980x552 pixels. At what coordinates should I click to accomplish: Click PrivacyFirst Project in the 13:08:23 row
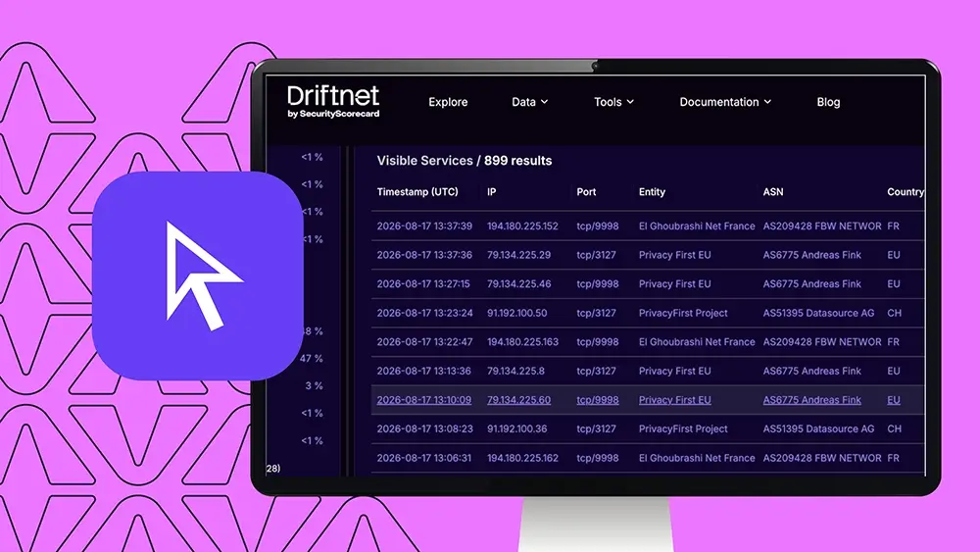[x=682, y=428]
